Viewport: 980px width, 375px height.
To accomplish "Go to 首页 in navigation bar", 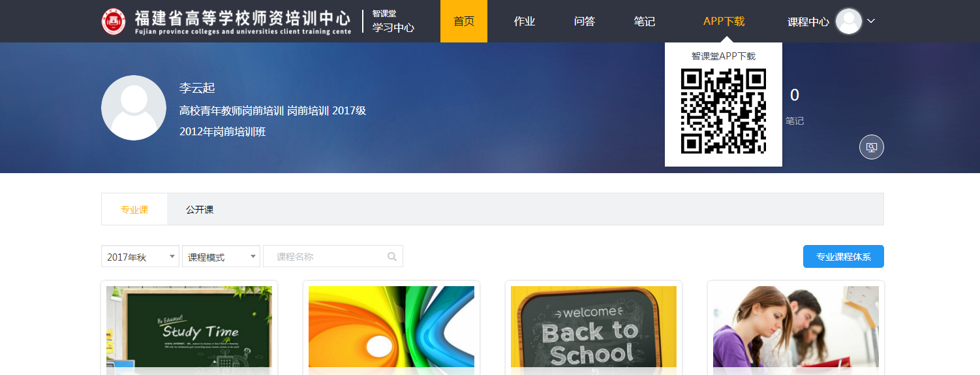I will coord(464,22).
